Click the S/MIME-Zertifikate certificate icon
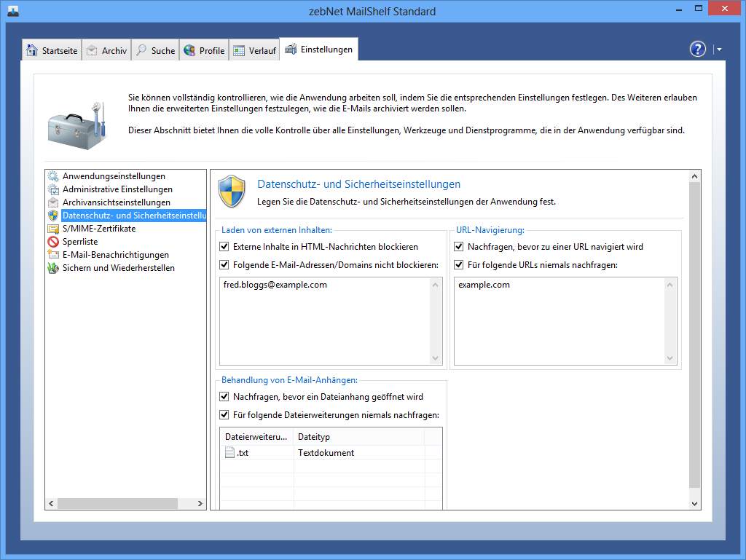This screenshot has height=560, width=746. (x=53, y=229)
